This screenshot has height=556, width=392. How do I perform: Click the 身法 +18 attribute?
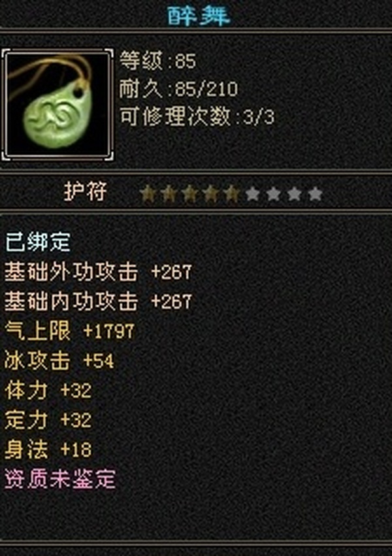click(48, 450)
